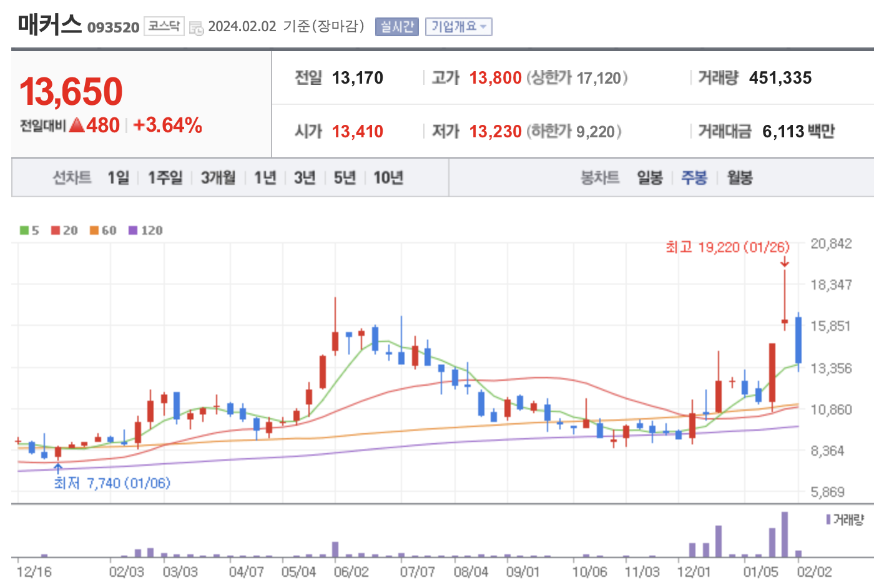Image resolution: width=874 pixels, height=588 pixels.
Task: Select the 3년 line chart period
Action: tap(305, 178)
